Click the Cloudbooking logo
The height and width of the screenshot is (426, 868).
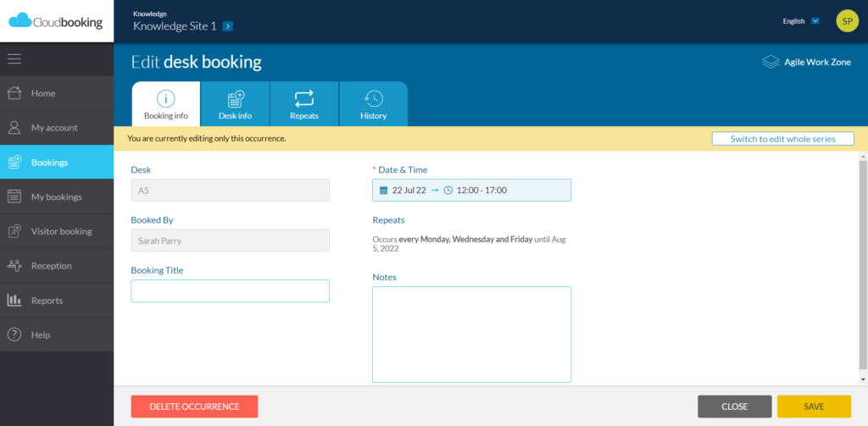coord(56,21)
